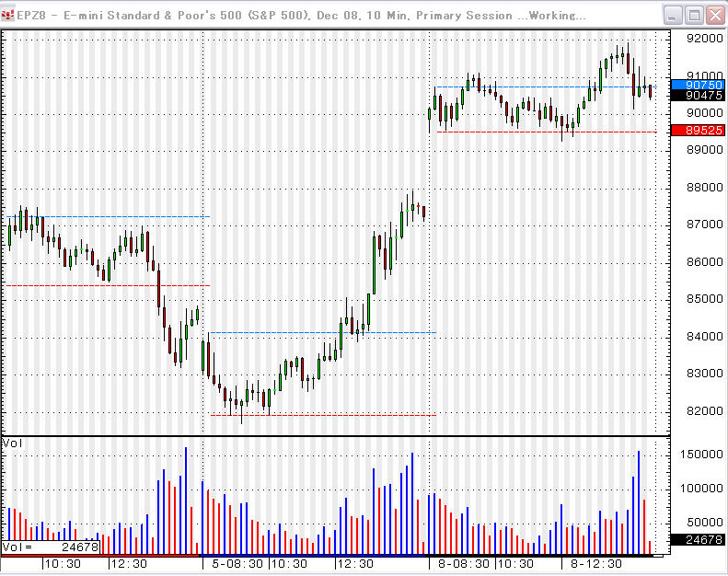728x576 pixels.
Task: Click the 88000 price axis label
Action: coord(704,188)
